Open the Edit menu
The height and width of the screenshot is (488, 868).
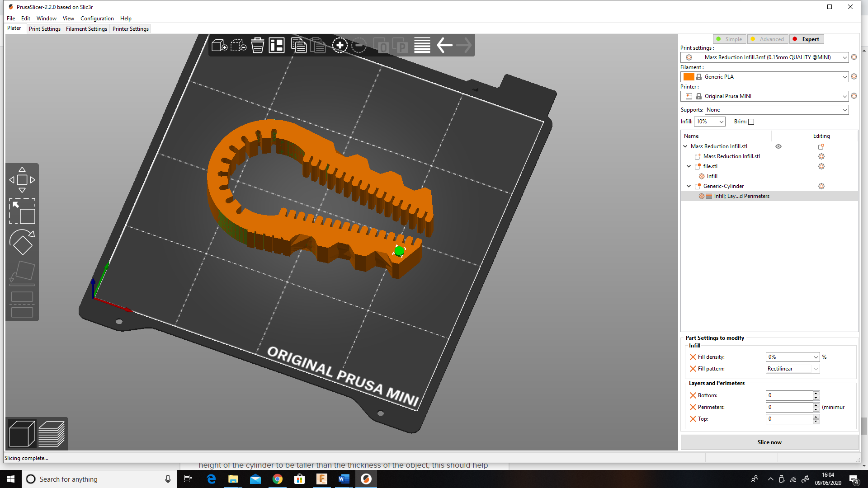pyautogui.click(x=26, y=19)
